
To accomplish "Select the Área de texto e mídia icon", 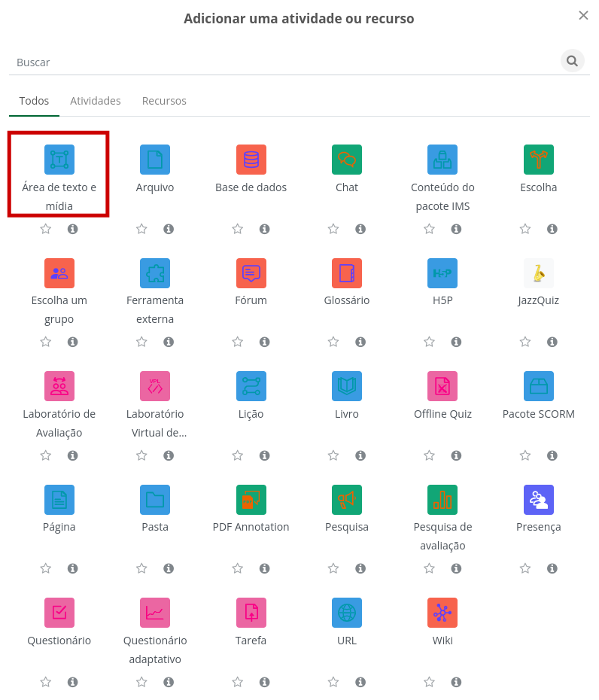I will (x=59, y=160).
